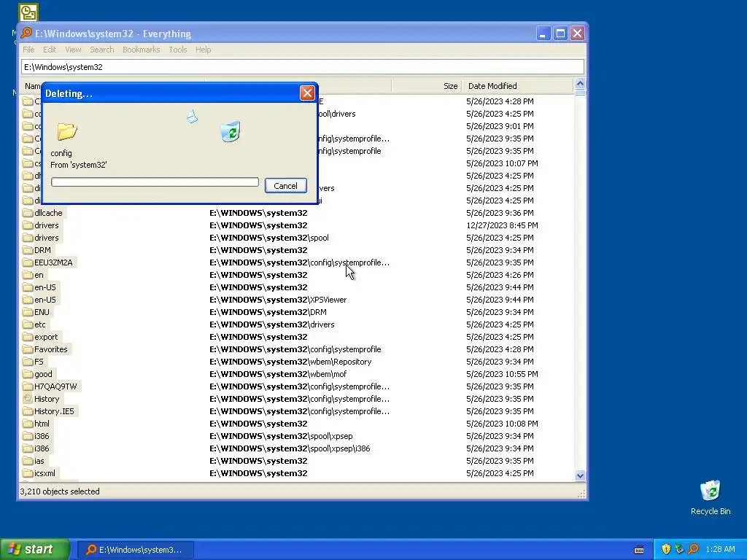The width and height of the screenshot is (747, 560).
Task: Click the date 5/26/2023 10:55 PM
Action: coord(502,374)
